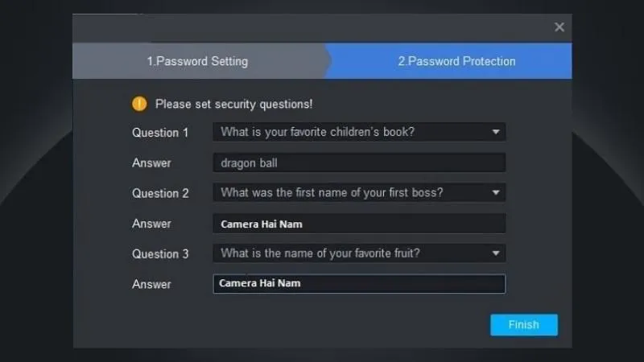Click the 'Question 3' label
Image resolution: width=644 pixels, height=362 pixels.
point(160,254)
